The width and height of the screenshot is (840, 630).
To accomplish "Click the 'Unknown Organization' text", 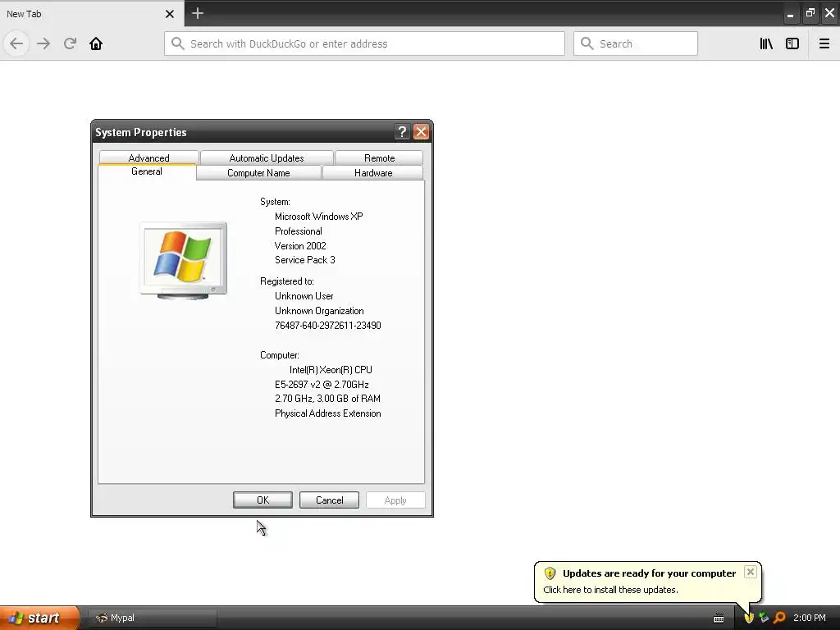I will point(319,311).
